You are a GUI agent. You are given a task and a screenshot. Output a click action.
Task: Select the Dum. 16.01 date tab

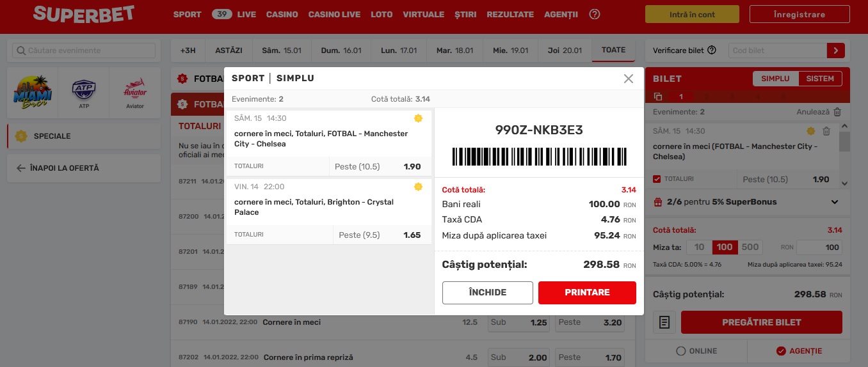coord(341,50)
